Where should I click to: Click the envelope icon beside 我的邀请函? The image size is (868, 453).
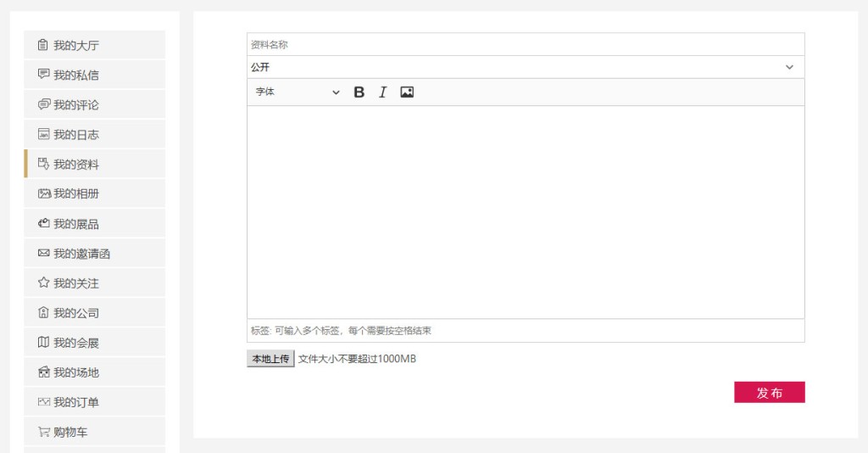click(x=43, y=253)
